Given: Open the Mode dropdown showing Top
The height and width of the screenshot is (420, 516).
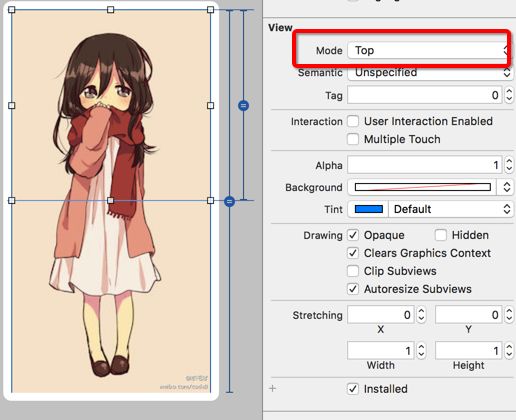Looking at the screenshot, I should [x=429, y=50].
